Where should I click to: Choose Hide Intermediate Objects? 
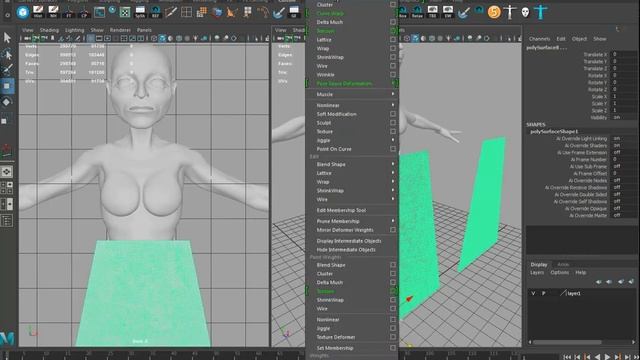click(346, 250)
